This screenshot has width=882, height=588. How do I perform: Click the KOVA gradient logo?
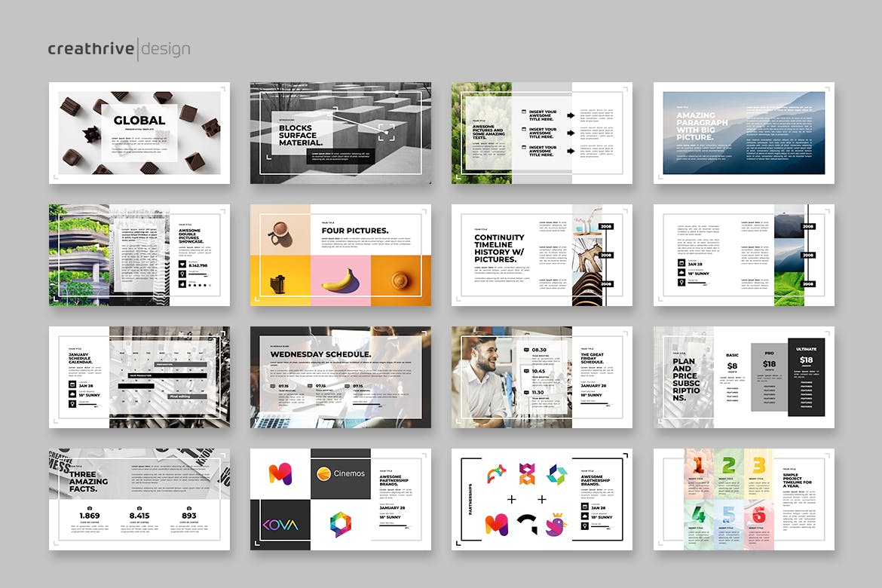coord(280,525)
